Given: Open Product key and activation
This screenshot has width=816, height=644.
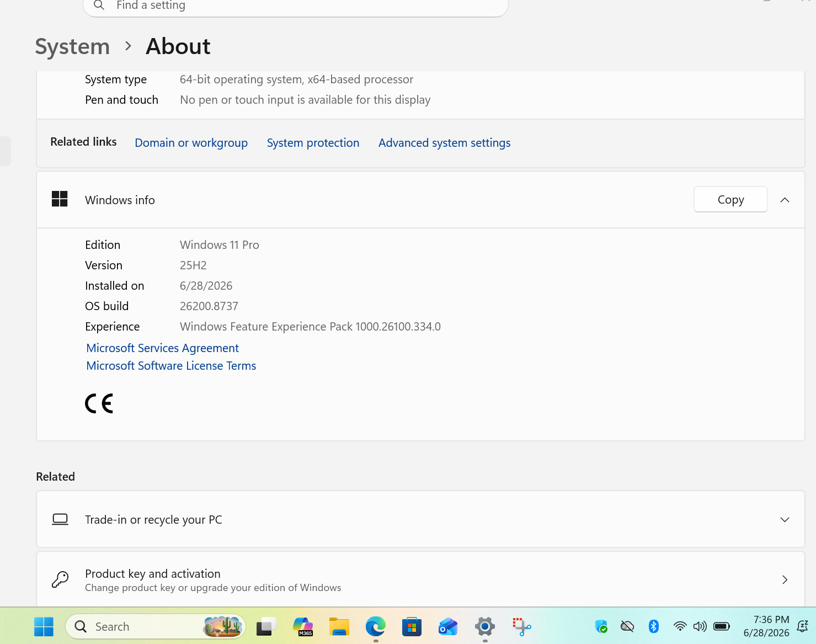Looking at the screenshot, I should point(420,579).
